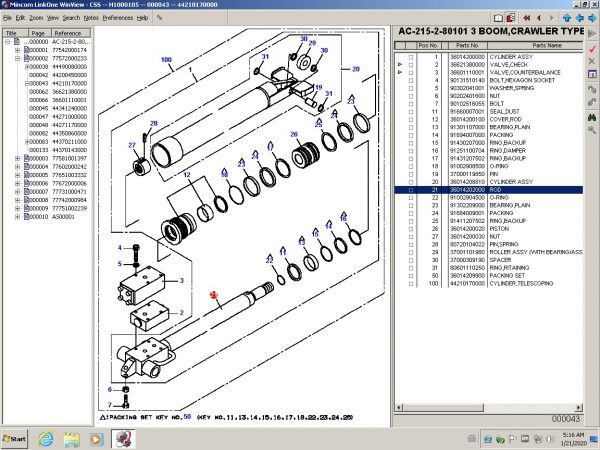
Task: Click the binoculars search icon
Action: click(x=592, y=117)
